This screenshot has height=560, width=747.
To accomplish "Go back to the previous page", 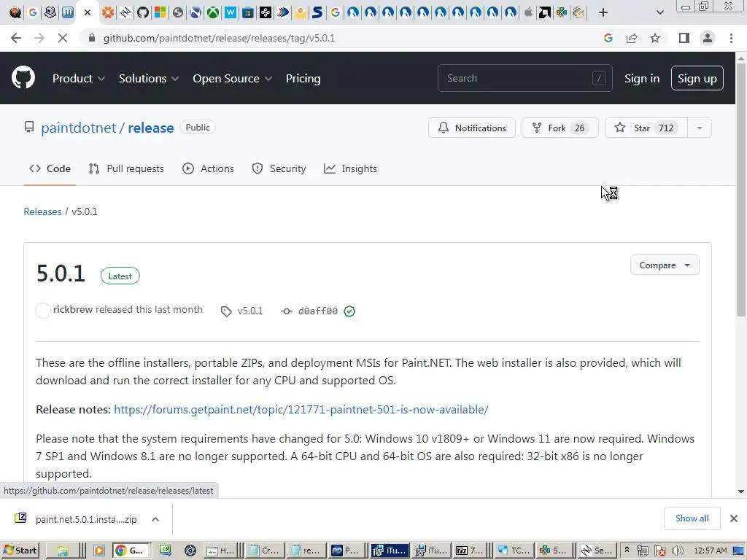I will click(x=16, y=38).
